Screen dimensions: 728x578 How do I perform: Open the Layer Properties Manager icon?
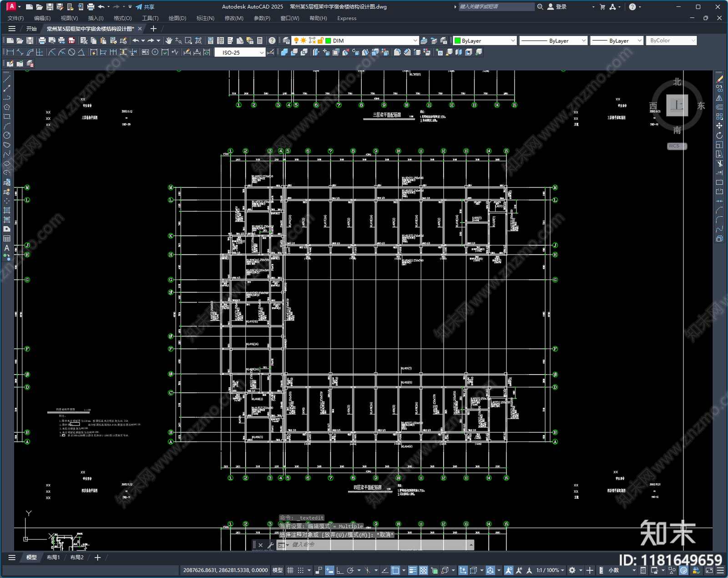pos(286,41)
